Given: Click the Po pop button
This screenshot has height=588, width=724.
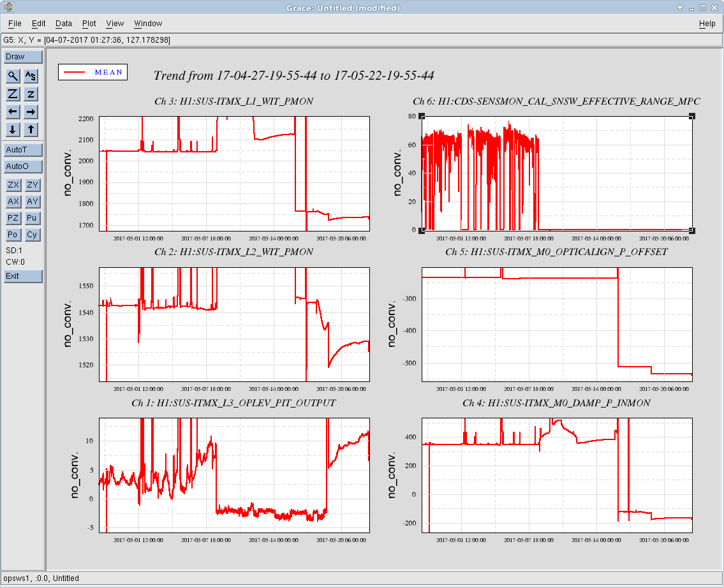Looking at the screenshot, I should pyautogui.click(x=13, y=235).
